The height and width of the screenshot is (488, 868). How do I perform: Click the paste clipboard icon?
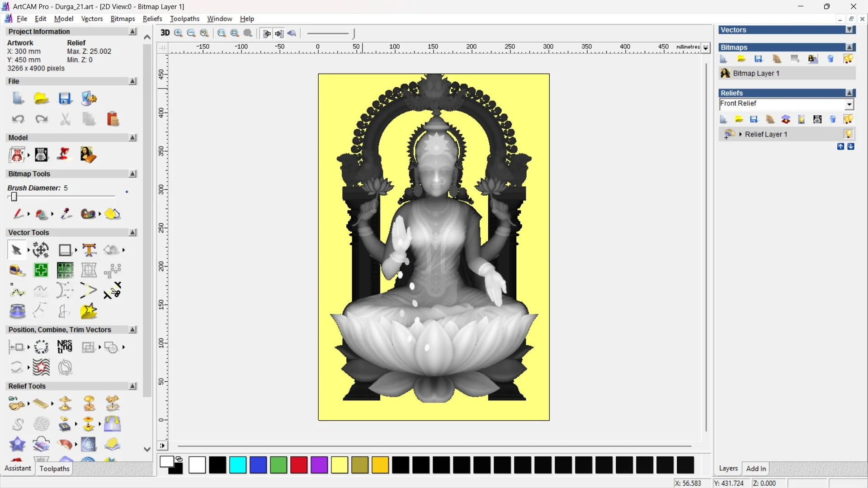point(113,119)
